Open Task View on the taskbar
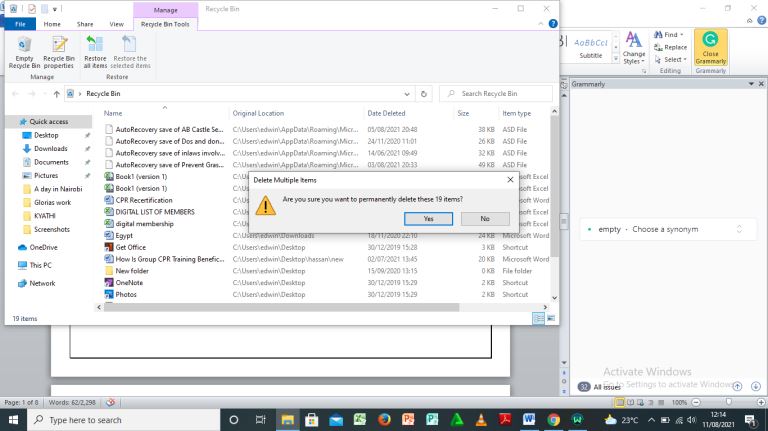 point(261,420)
